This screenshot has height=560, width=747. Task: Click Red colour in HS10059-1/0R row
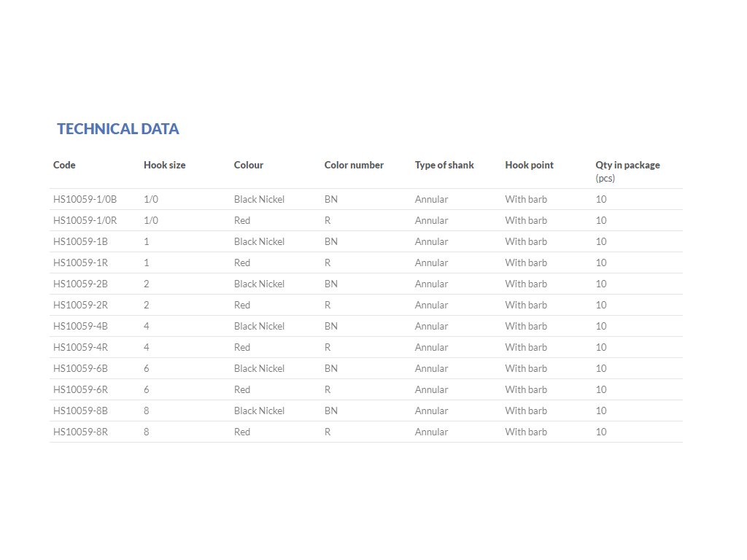[242, 220]
